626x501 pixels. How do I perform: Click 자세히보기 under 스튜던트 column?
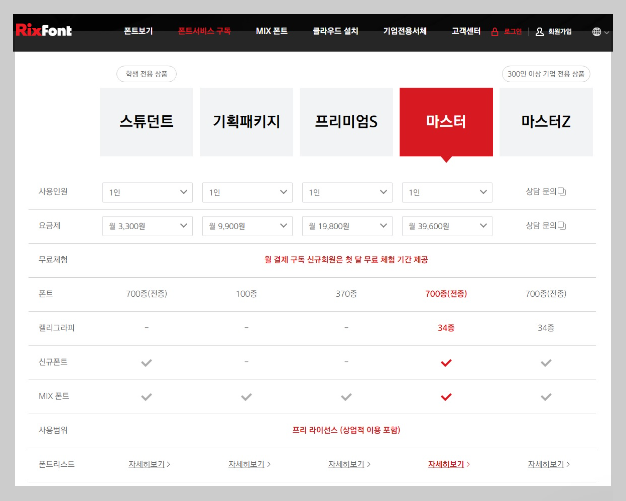pyautogui.click(x=149, y=464)
